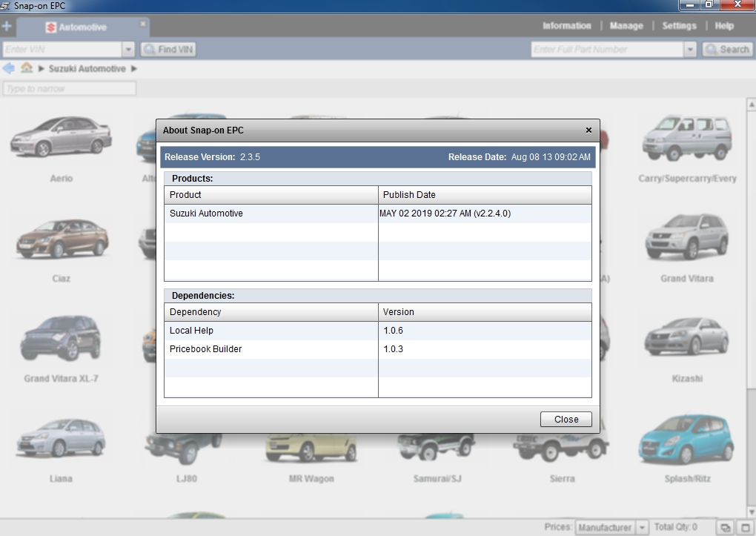The height and width of the screenshot is (536, 756).
Task: Close the Automotive tab with its x
Action: coord(143,23)
